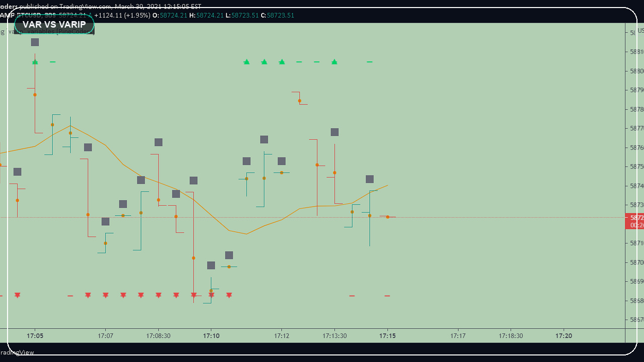Screen dimensions: 644x362
Task: Click the gray square marker above 17:05
Action: (35, 42)
